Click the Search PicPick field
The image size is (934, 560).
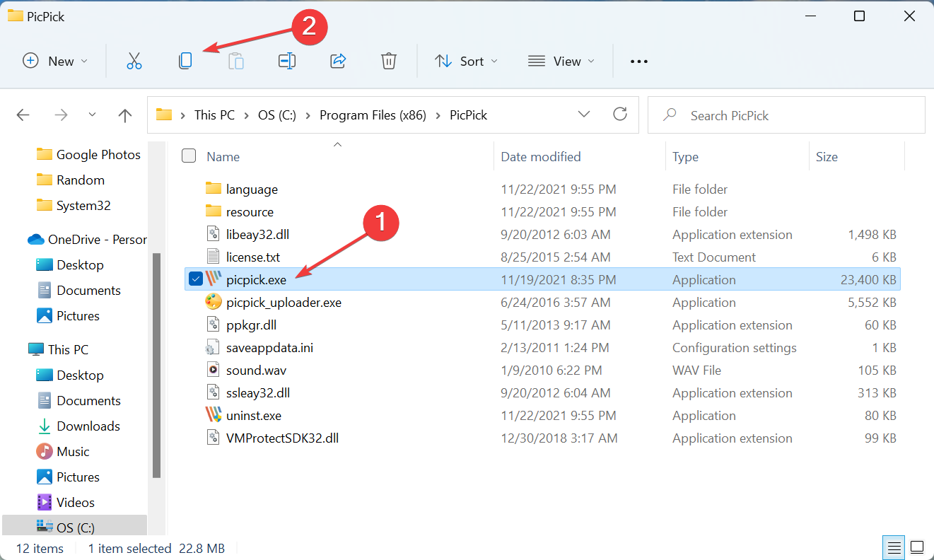pos(786,115)
